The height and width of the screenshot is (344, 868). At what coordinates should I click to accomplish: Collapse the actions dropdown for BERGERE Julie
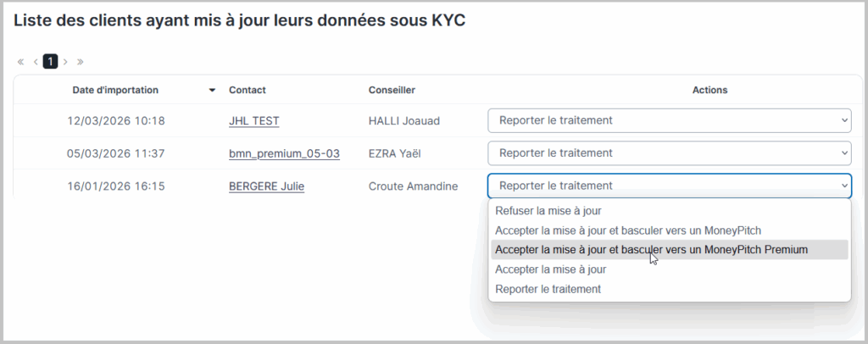669,186
